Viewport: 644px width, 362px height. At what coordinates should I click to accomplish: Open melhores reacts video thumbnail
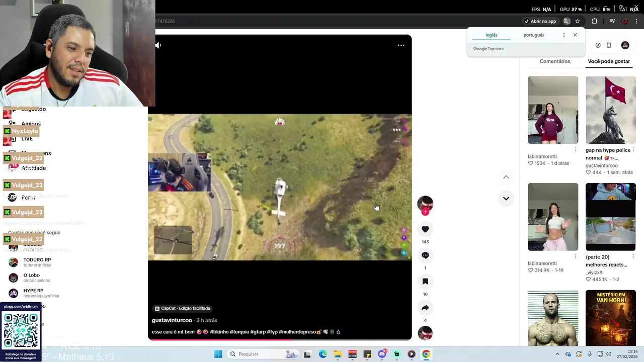pos(611,217)
